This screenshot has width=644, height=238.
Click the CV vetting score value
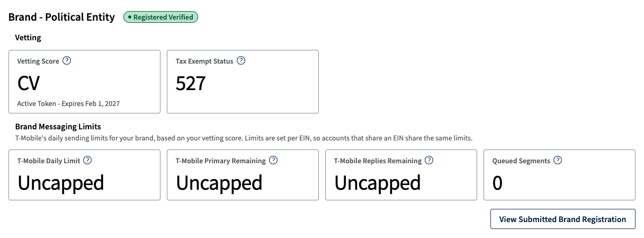click(29, 83)
